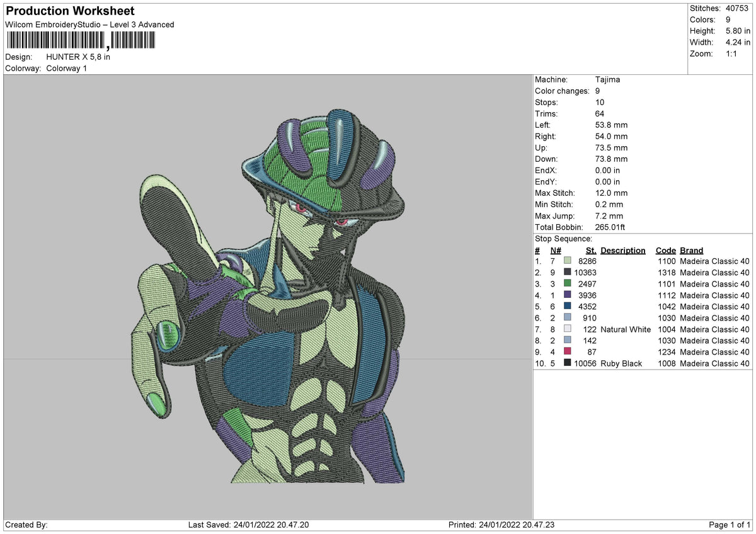Select the dark gray swatch for code 1318
This screenshot has width=756, height=534.
pos(568,272)
